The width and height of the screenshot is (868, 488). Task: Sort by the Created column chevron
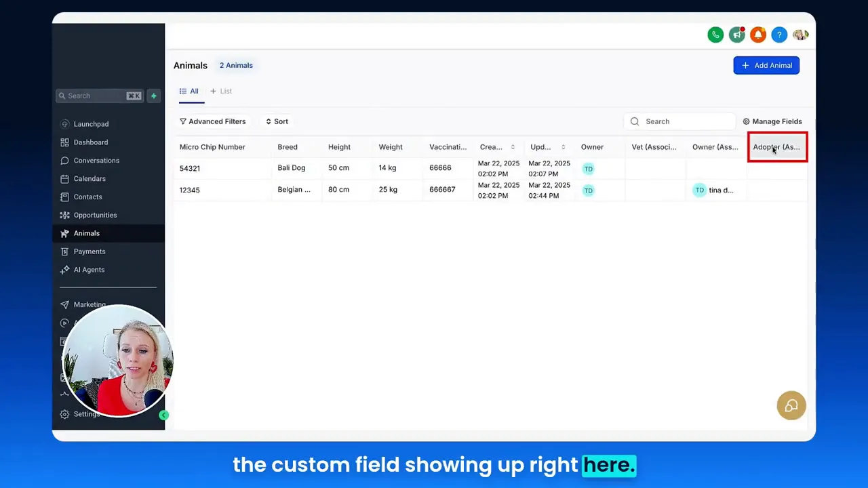(513, 146)
